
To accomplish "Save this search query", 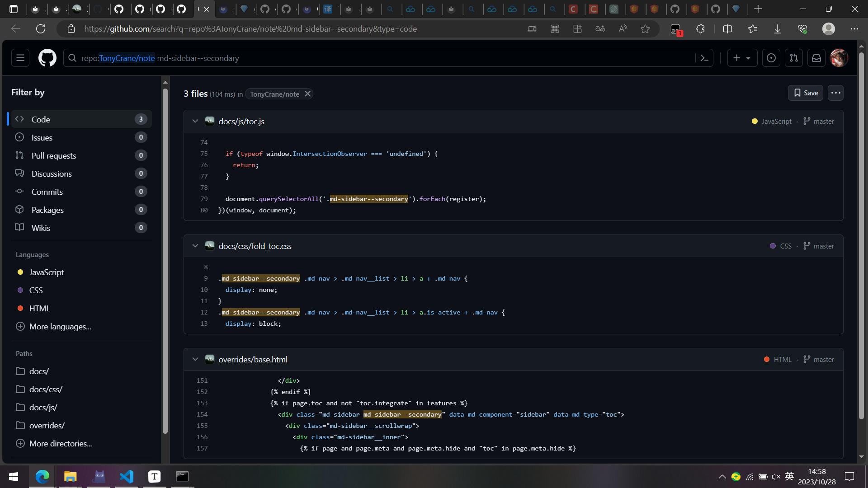I will (806, 93).
